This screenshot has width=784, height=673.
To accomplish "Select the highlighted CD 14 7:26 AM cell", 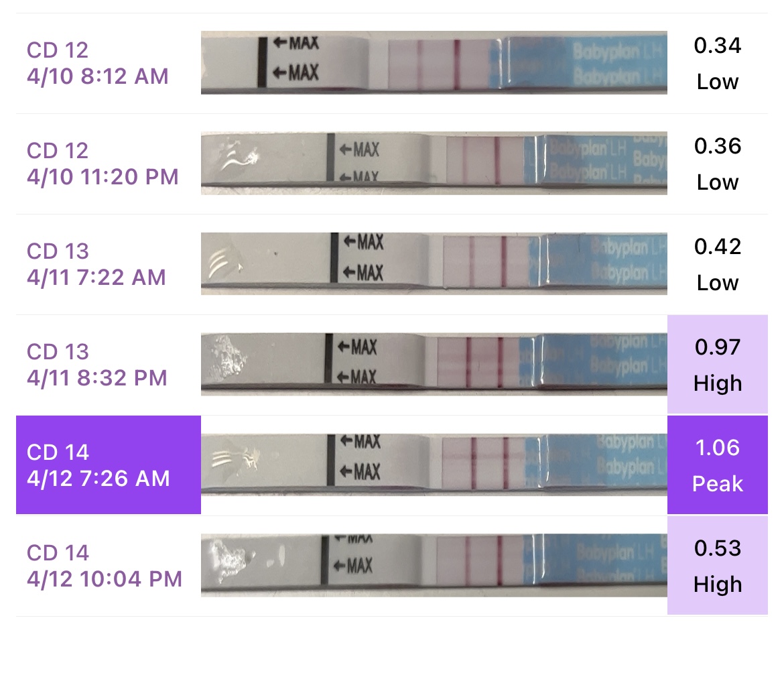I will [108, 465].
